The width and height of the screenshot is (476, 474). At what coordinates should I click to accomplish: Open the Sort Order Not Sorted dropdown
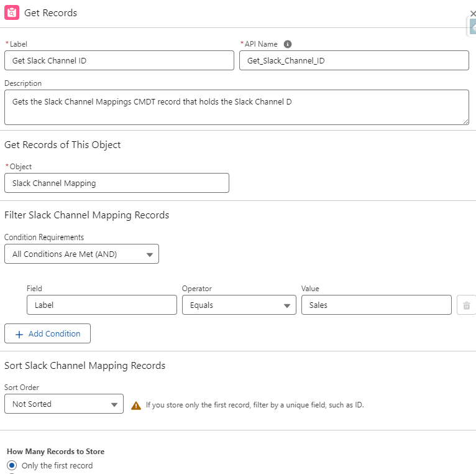pos(64,404)
